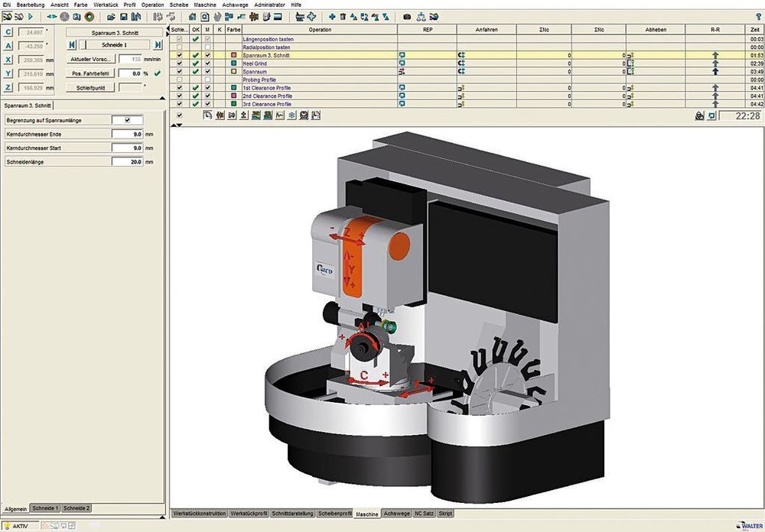Click the snowflake icon in view toolbar
Viewport: 765px width, 532px height.
(x=291, y=115)
